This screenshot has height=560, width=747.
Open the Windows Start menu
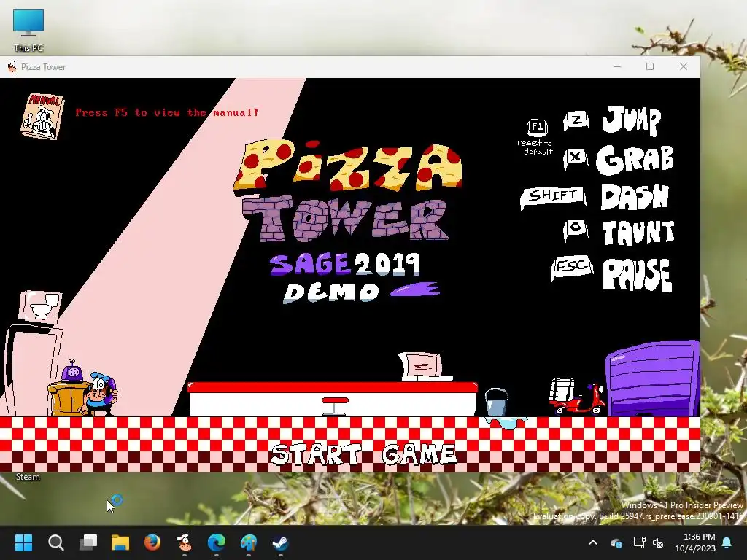coord(24,542)
